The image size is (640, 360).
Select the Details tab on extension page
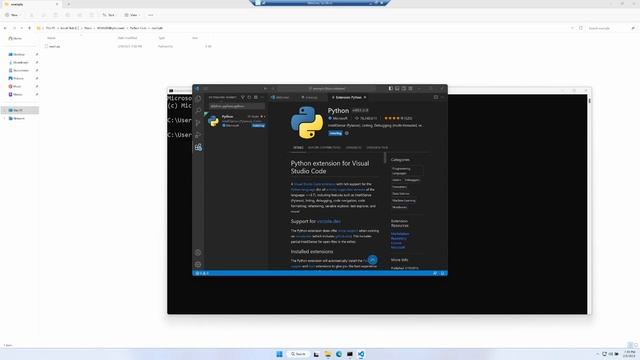click(x=298, y=148)
